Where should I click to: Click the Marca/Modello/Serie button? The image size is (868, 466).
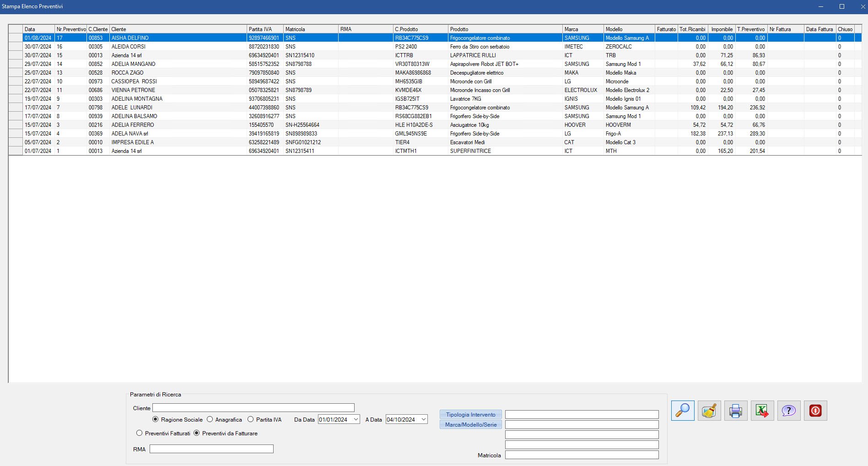tap(470, 425)
